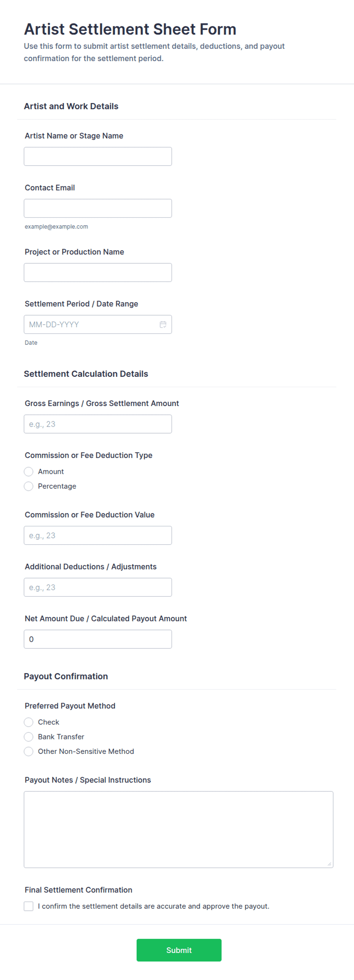Click inside the Payout Notes text area
Screen dimensions: 354x980
[179, 829]
